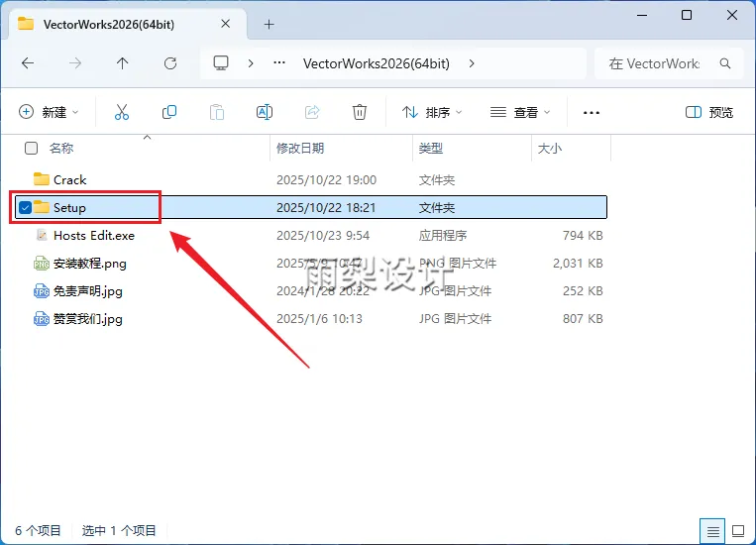Go up one folder level
756x545 pixels.
pos(123,63)
